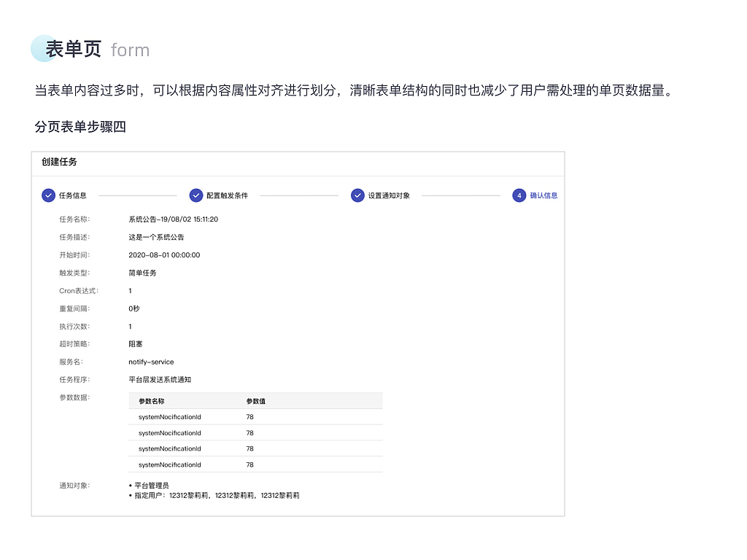This screenshot has height=560, width=747.
Task: Select the 配置触发条件 step label
Action: [x=227, y=195]
